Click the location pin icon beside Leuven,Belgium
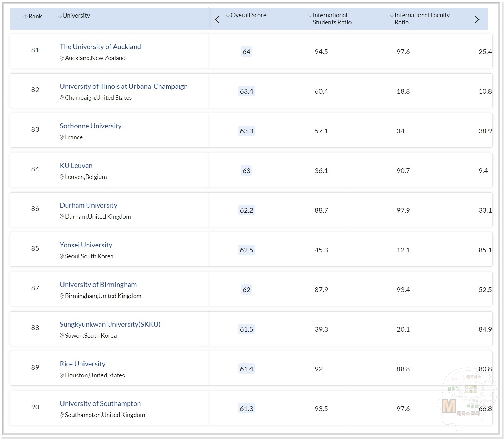Image resolution: width=504 pixels, height=439 pixels. pos(62,177)
